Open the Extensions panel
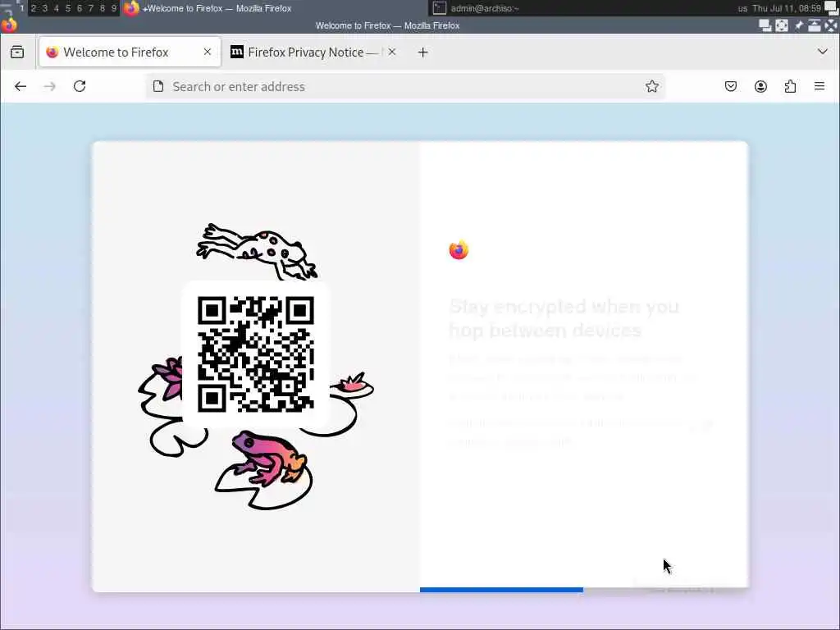The height and width of the screenshot is (630, 840). click(x=790, y=86)
